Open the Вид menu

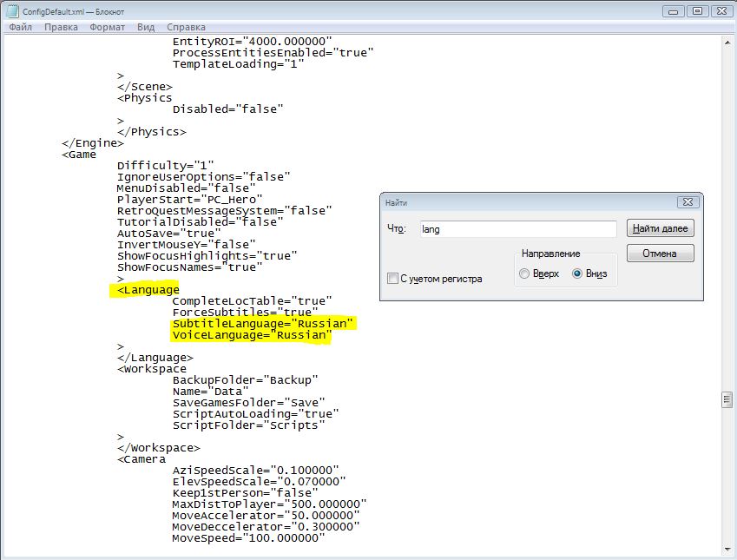(146, 27)
